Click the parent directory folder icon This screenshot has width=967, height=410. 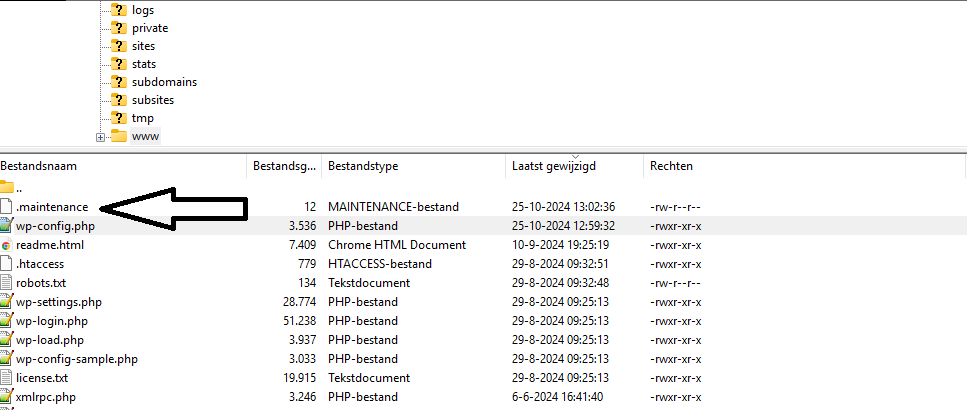(x=7, y=187)
